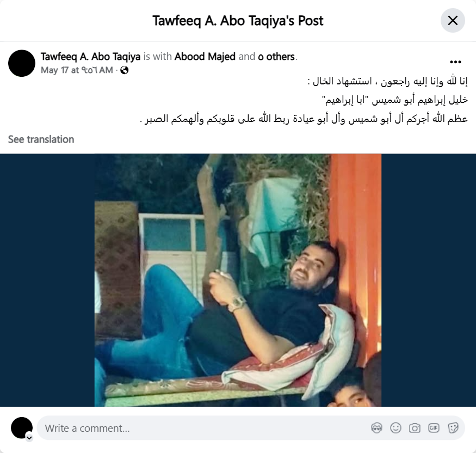Attach a photo with the camera icon

click(415, 428)
